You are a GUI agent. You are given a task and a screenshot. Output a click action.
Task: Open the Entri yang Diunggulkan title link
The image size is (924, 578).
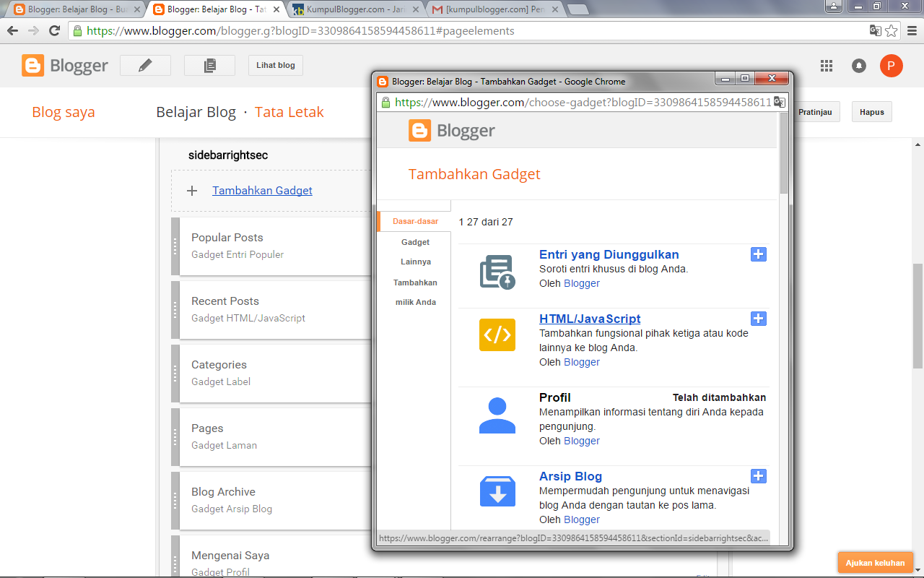coord(609,254)
